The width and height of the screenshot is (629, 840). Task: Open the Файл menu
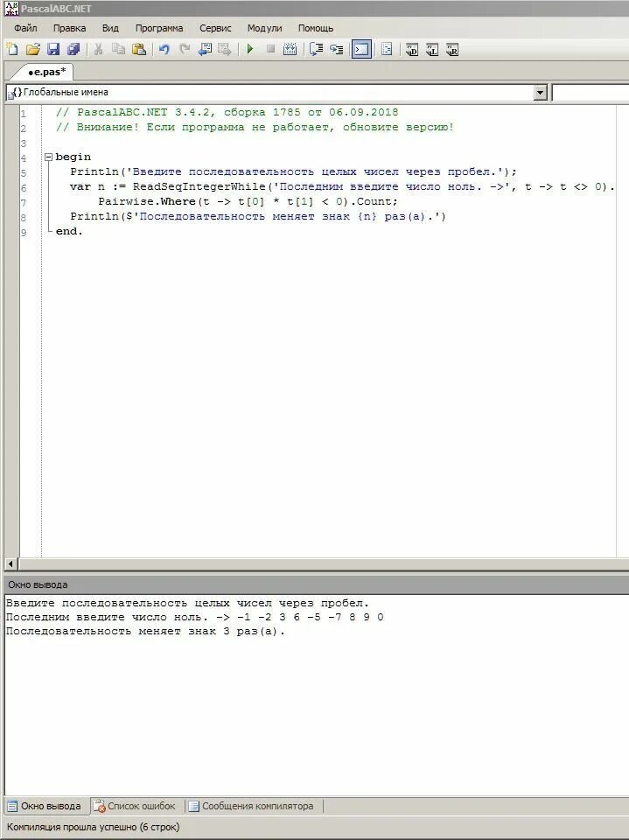[x=25, y=28]
